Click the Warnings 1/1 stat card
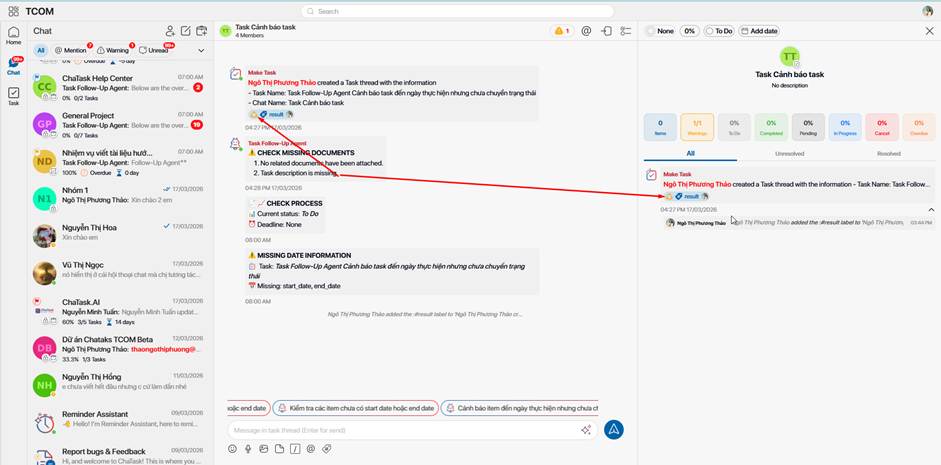The width and height of the screenshot is (941, 465). coord(697,127)
